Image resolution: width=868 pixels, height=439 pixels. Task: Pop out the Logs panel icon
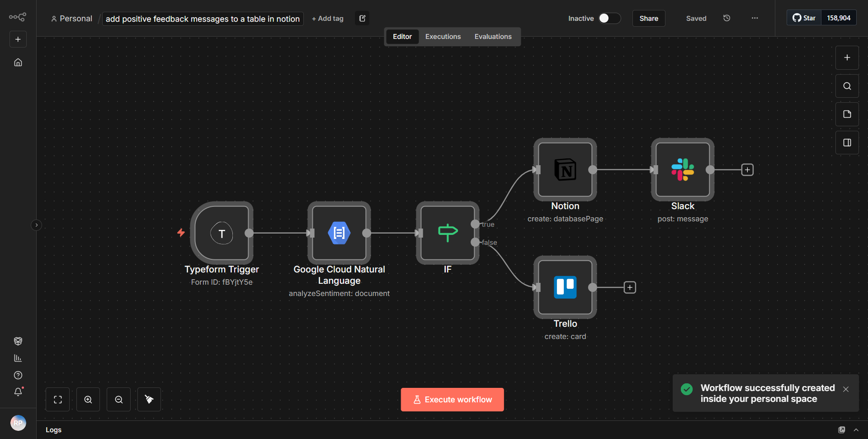coord(842,430)
